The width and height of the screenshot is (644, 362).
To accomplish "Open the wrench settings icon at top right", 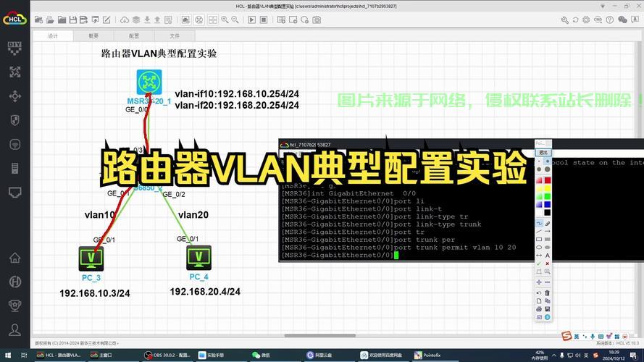I will [565, 20].
